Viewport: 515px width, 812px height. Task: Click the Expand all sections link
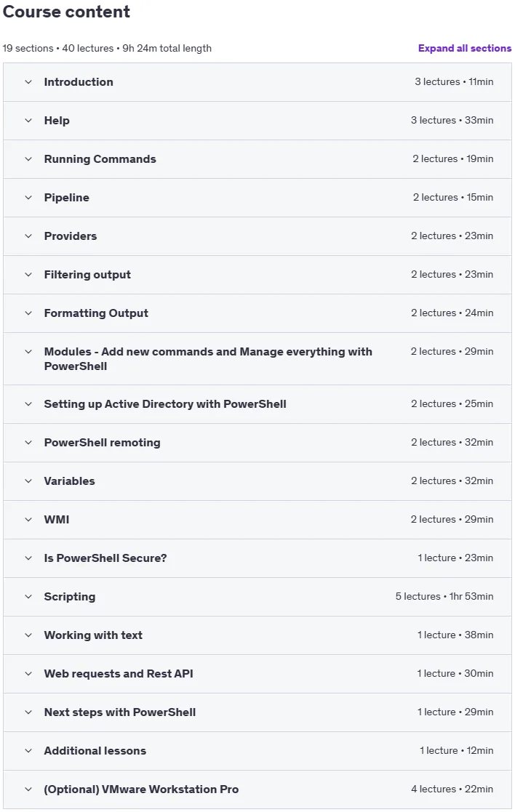click(x=465, y=48)
